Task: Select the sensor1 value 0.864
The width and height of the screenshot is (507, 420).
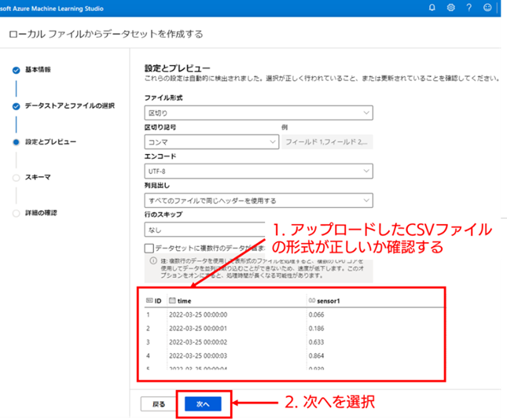Action: (316, 356)
